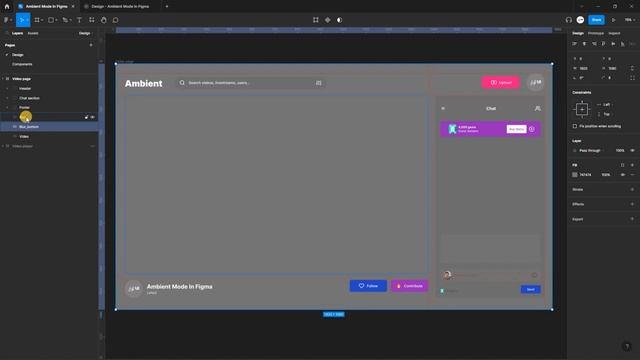The image size is (640, 360).
Task: Open the zoom percentage dropdown
Action: [x=629, y=20]
